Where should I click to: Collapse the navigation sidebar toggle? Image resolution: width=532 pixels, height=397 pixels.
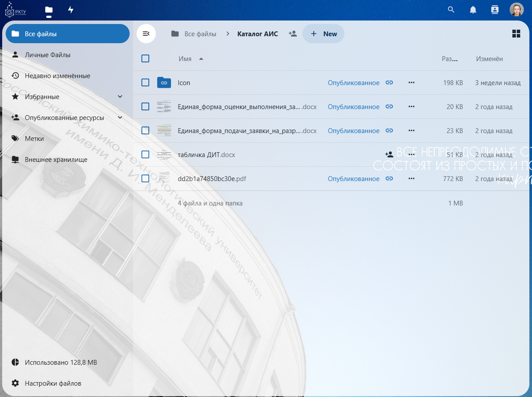(146, 34)
